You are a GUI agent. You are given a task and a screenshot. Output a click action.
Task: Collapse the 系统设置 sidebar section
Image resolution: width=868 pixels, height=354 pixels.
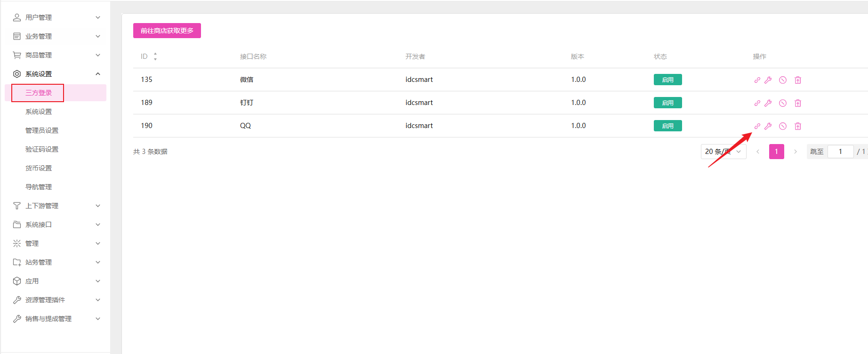tap(56, 74)
